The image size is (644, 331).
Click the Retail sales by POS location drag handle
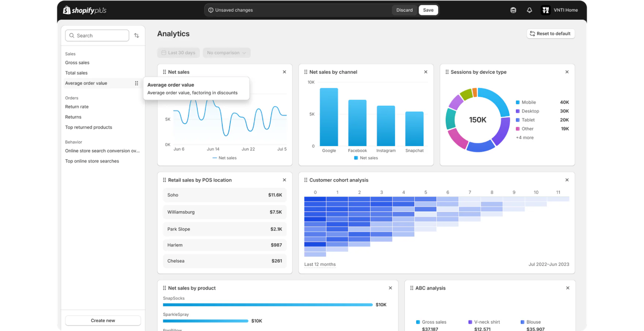(x=164, y=180)
